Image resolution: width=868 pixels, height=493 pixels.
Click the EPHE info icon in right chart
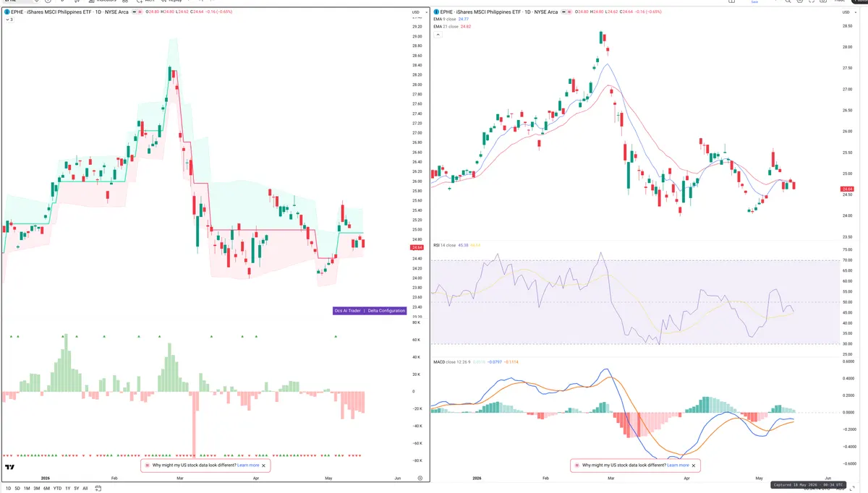click(x=436, y=12)
